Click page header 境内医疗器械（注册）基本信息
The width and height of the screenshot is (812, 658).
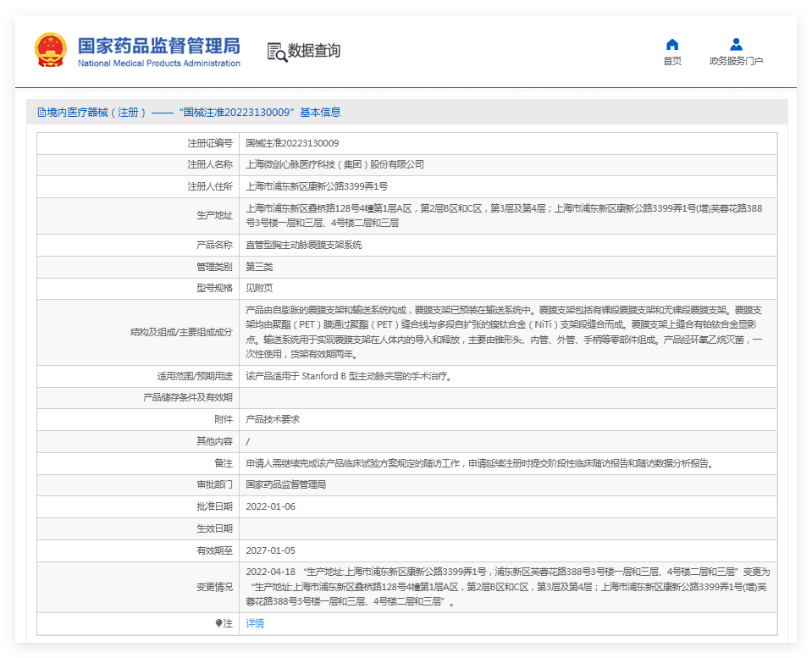click(x=189, y=113)
